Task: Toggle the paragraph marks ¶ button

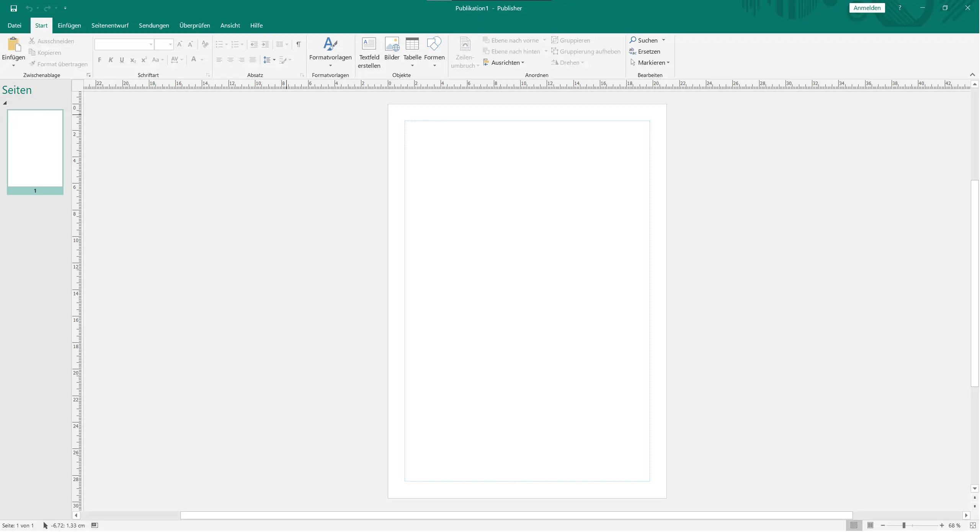Action: 299,44
